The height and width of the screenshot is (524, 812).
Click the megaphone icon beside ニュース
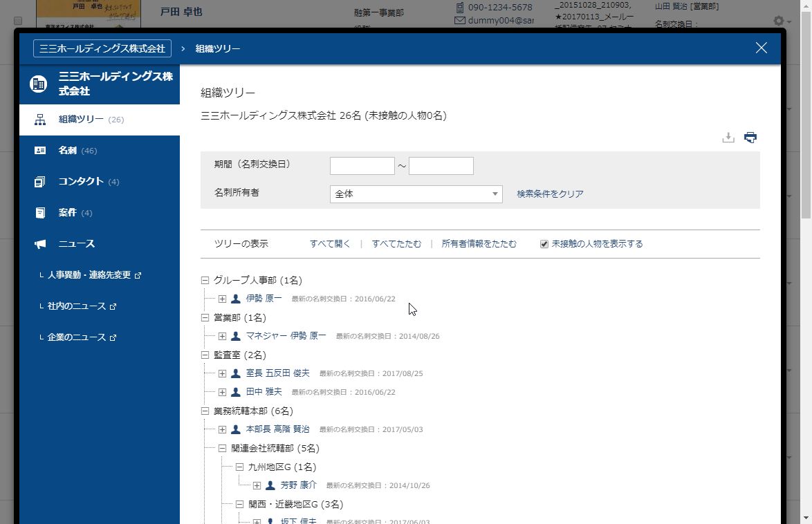pos(40,244)
